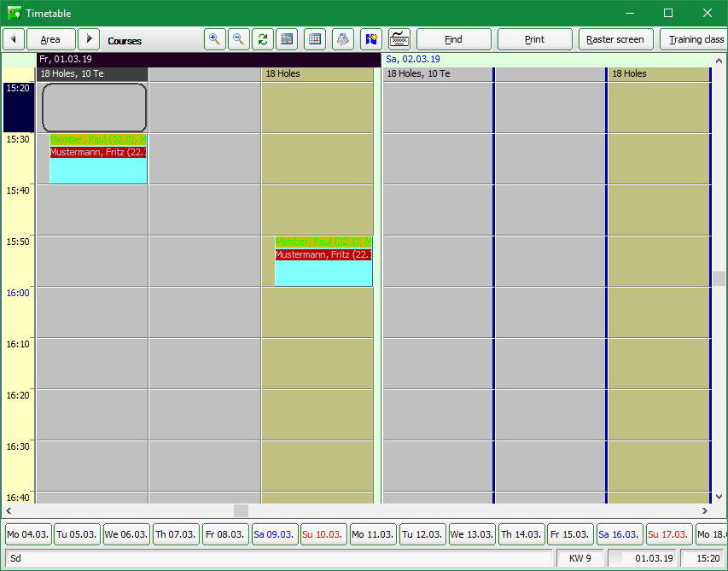This screenshot has height=571, width=728.
Task: Jump to Sa 09.03. day tab
Action: [x=273, y=534]
